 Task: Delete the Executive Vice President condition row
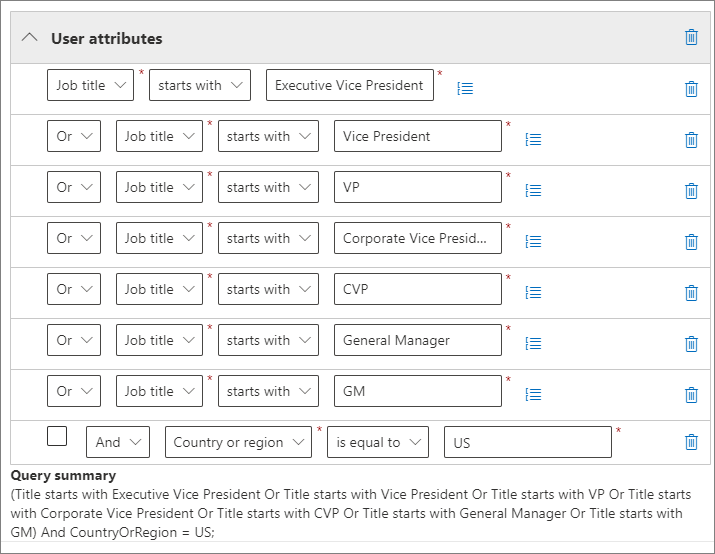pyautogui.click(x=691, y=89)
